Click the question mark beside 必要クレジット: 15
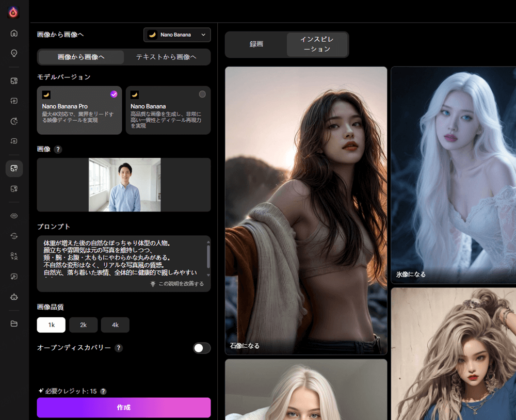Image resolution: width=516 pixels, height=420 pixels. point(104,391)
